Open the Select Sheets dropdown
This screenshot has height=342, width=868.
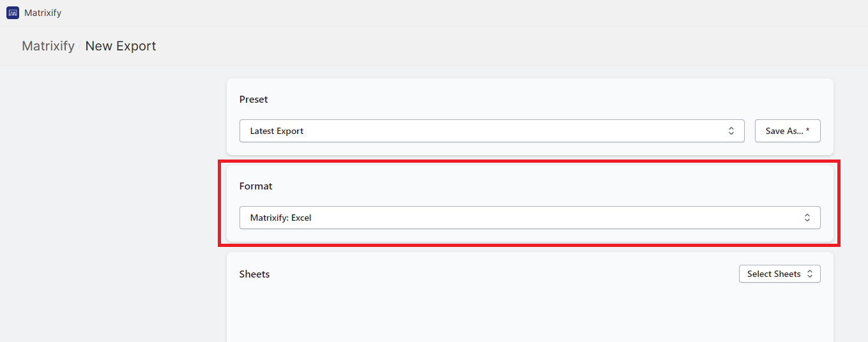coord(779,274)
